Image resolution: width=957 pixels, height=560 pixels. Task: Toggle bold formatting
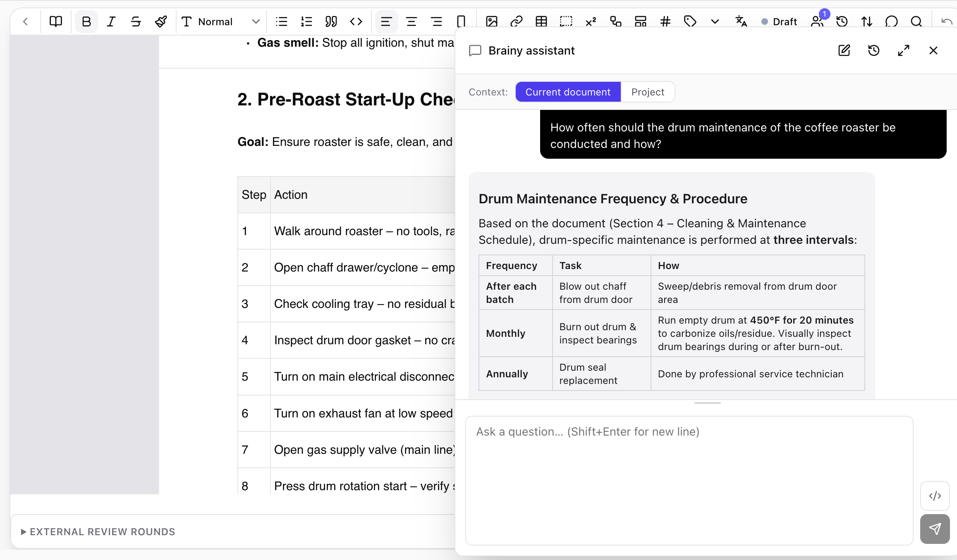(86, 21)
